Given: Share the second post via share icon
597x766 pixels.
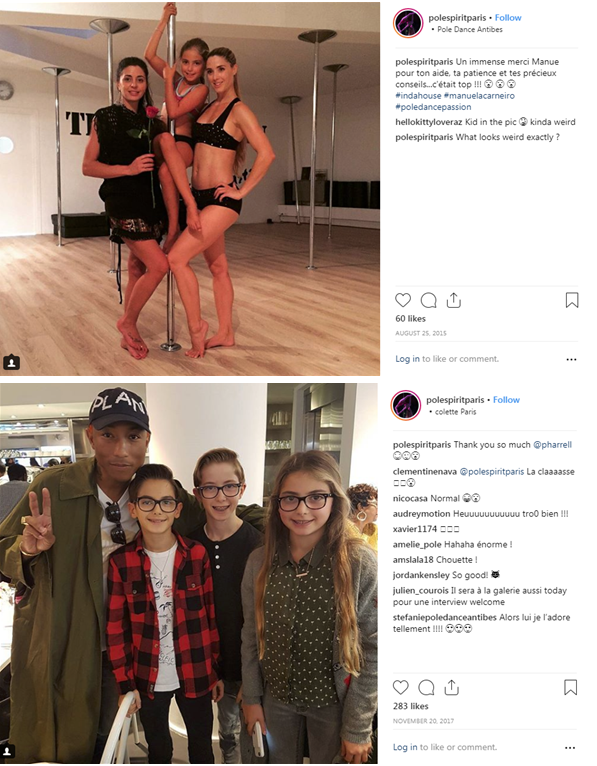Looking at the screenshot, I should click(x=451, y=687).
